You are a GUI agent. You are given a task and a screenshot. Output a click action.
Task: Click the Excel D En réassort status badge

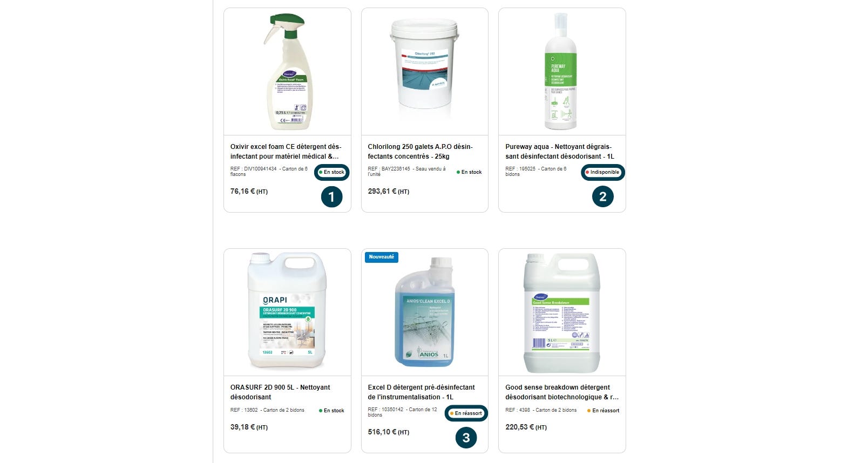click(466, 413)
